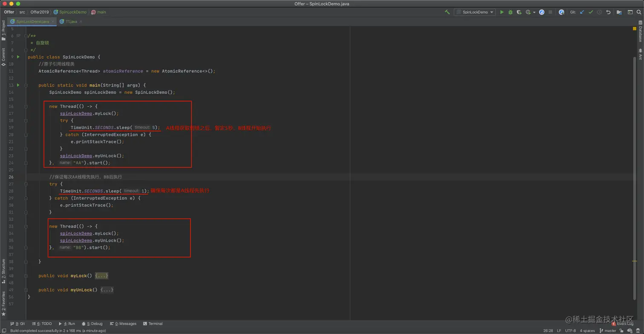Open Project Structure folder icon
The width and height of the screenshot is (644, 334).
[x=619, y=12]
